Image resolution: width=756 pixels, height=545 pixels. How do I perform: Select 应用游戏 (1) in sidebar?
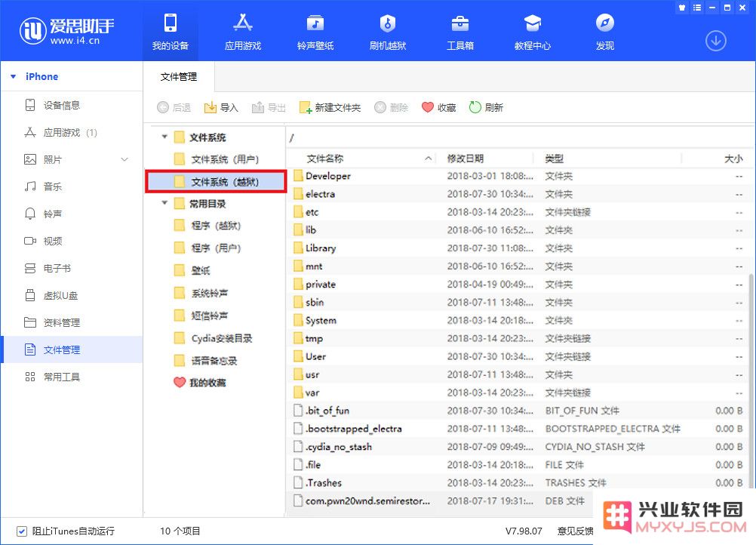(x=72, y=132)
